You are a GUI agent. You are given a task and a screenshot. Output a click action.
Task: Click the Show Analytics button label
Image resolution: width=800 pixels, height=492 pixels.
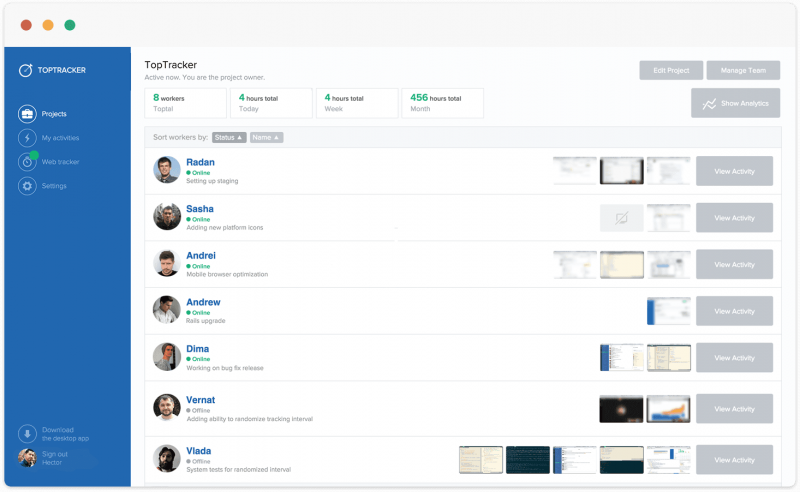pos(744,104)
